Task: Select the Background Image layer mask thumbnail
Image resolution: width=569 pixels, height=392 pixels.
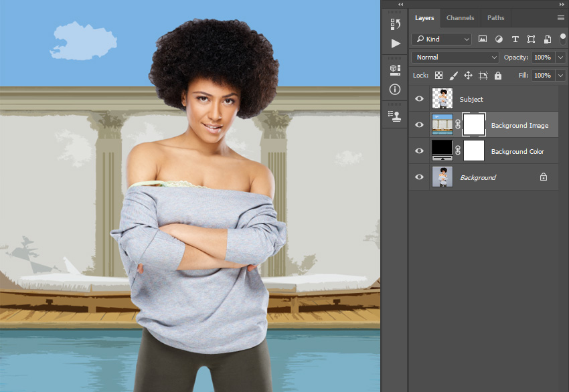Action: (x=474, y=125)
